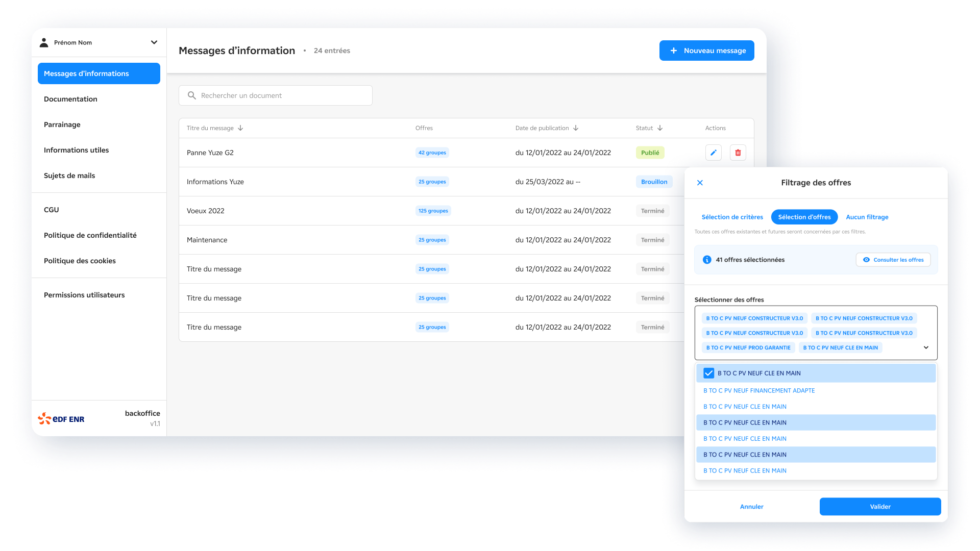Screen dimensions: 980x551
Task: Select the Voeux 2022 row title
Action: click(x=206, y=211)
